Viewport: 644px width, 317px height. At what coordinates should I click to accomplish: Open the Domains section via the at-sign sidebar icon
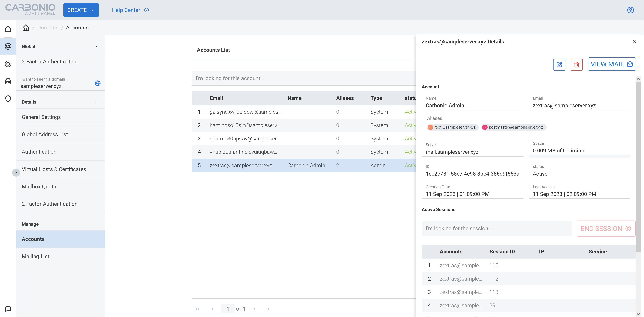(x=8, y=46)
